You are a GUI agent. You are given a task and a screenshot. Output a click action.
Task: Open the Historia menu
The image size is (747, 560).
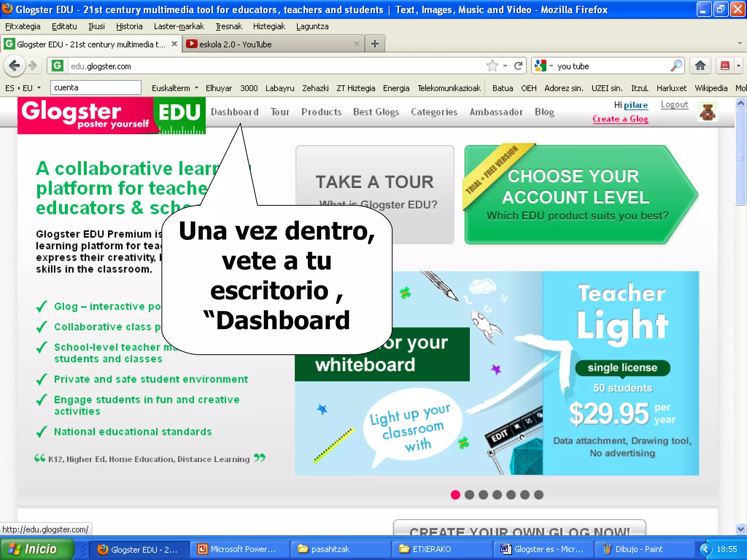point(129,26)
